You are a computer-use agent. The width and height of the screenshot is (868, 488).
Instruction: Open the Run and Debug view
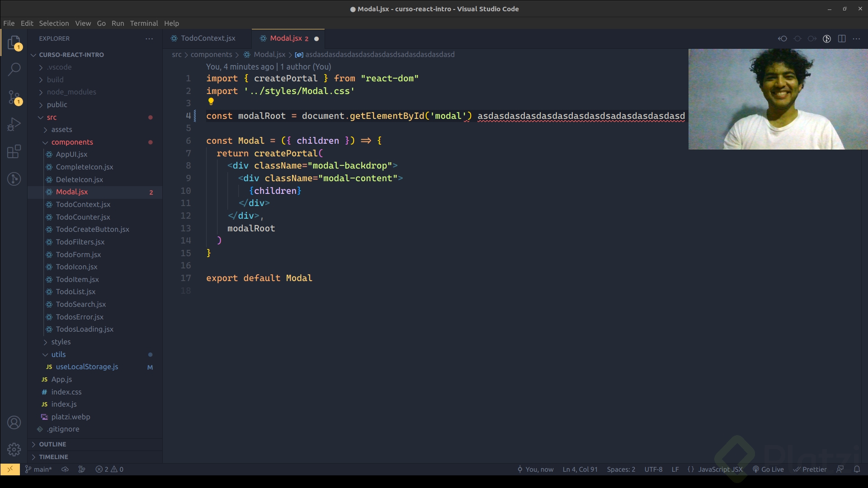tap(14, 124)
